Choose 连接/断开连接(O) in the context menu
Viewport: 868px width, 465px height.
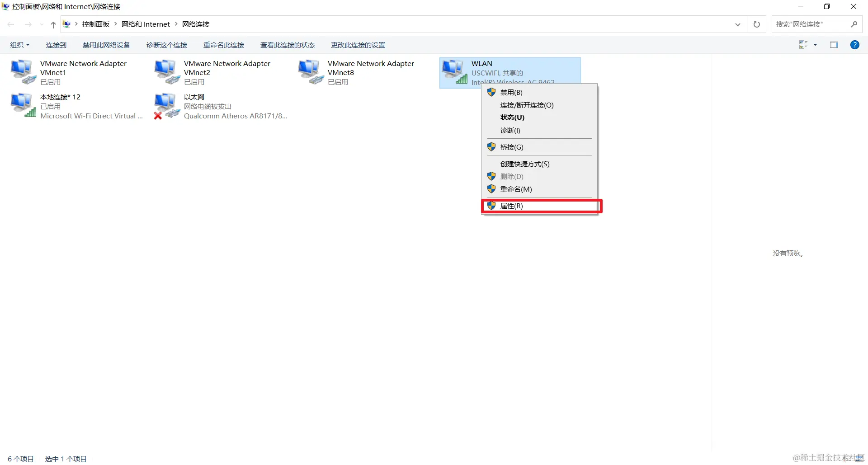point(540,105)
